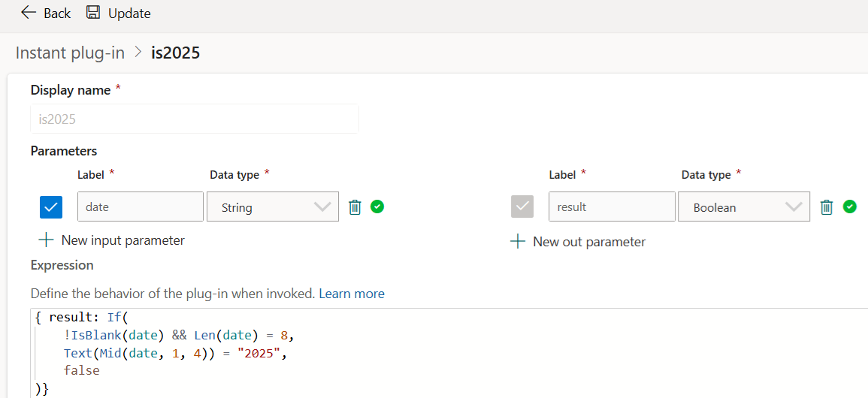868x398 pixels.
Task: Select the is2025 breadcrumb item
Action: tap(175, 53)
